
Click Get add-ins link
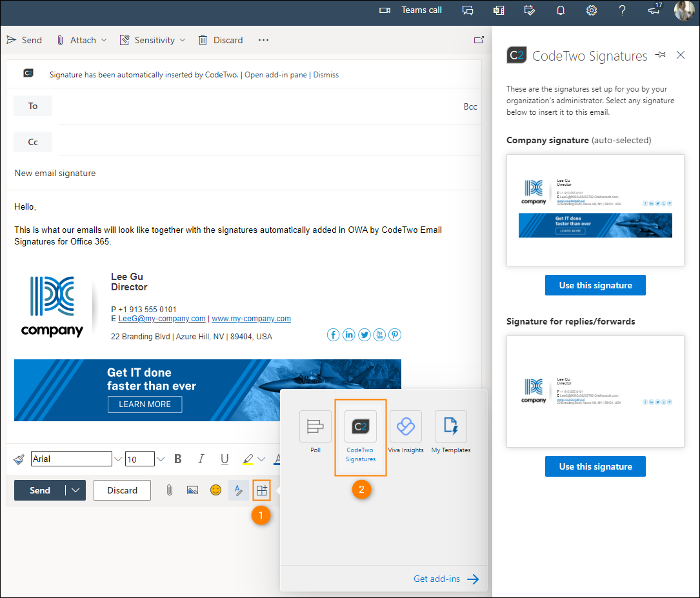coord(446,579)
